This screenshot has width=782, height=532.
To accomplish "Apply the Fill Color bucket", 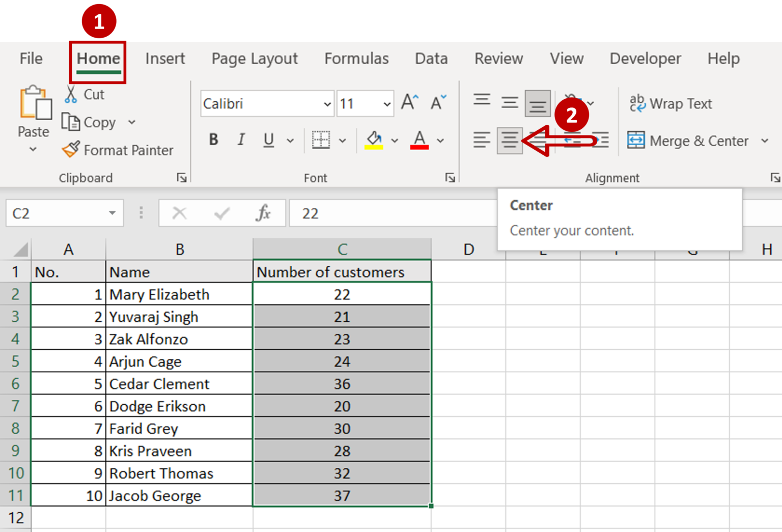I will [374, 140].
